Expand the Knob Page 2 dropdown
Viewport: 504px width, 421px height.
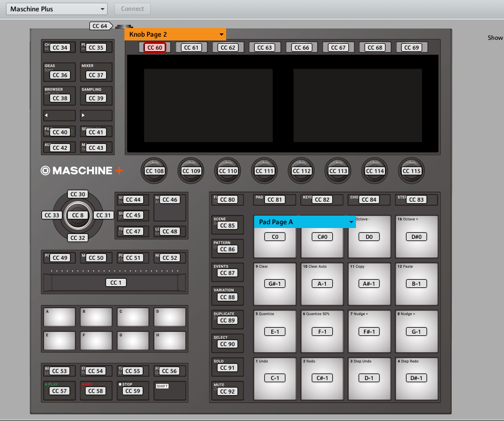coord(175,34)
